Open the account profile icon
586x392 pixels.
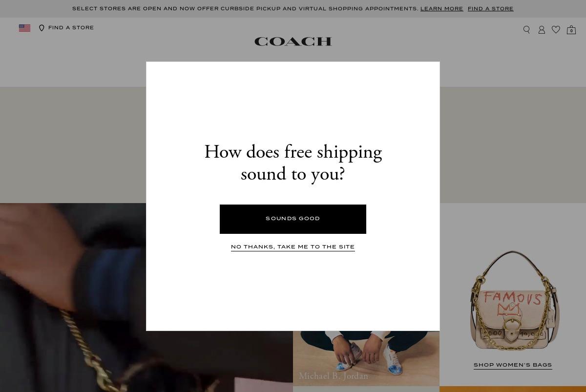(x=542, y=30)
